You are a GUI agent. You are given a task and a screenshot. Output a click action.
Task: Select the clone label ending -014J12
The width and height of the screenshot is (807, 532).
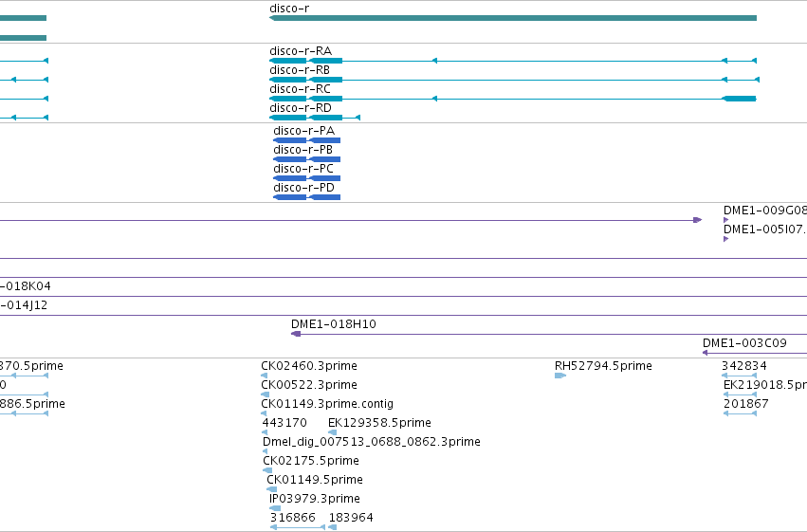[x=24, y=305]
